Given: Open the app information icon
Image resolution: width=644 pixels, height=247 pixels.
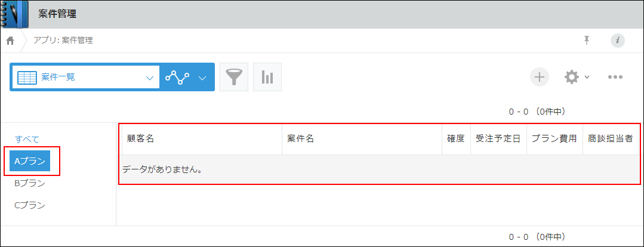Looking at the screenshot, I should pyautogui.click(x=618, y=41).
